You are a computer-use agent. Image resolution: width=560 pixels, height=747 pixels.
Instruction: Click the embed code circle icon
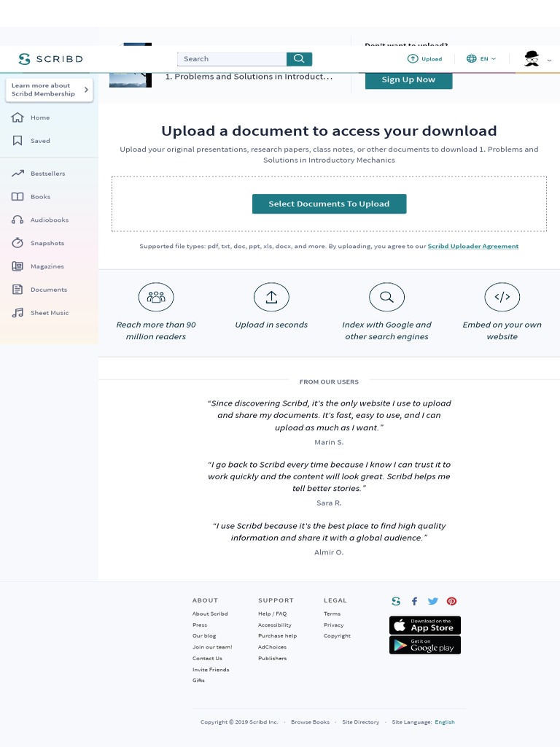502,297
